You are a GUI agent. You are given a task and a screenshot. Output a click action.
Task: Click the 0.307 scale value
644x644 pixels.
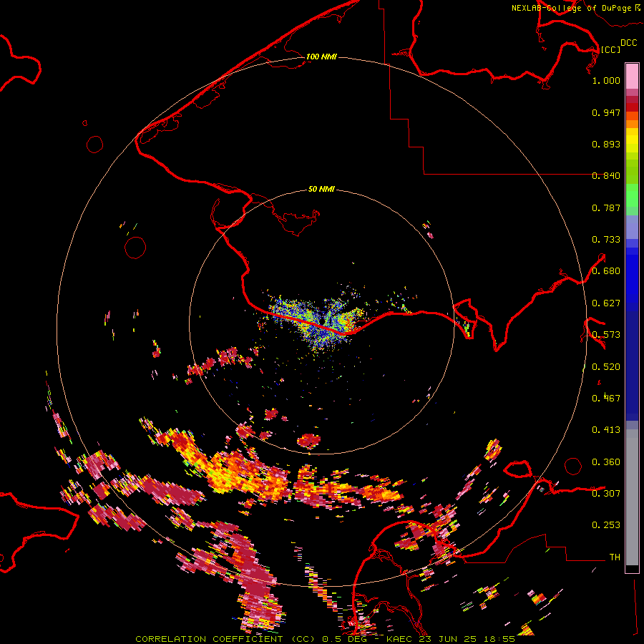pyautogui.click(x=606, y=494)
